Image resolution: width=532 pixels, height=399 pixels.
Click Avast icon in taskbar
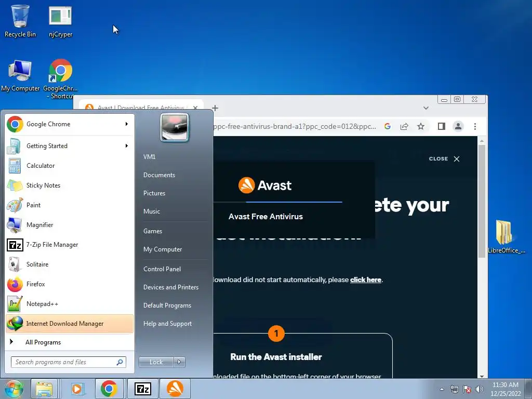point(175,389)
